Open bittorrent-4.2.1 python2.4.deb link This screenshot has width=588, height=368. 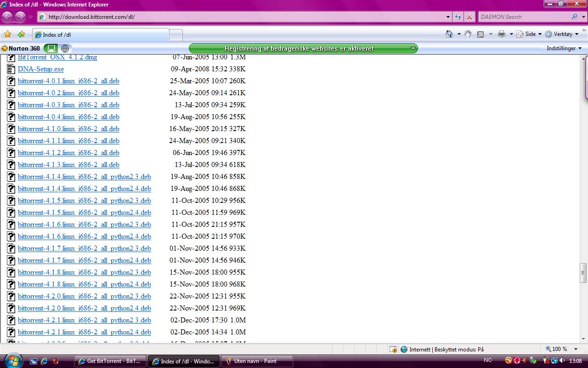(x=85, y=332)
